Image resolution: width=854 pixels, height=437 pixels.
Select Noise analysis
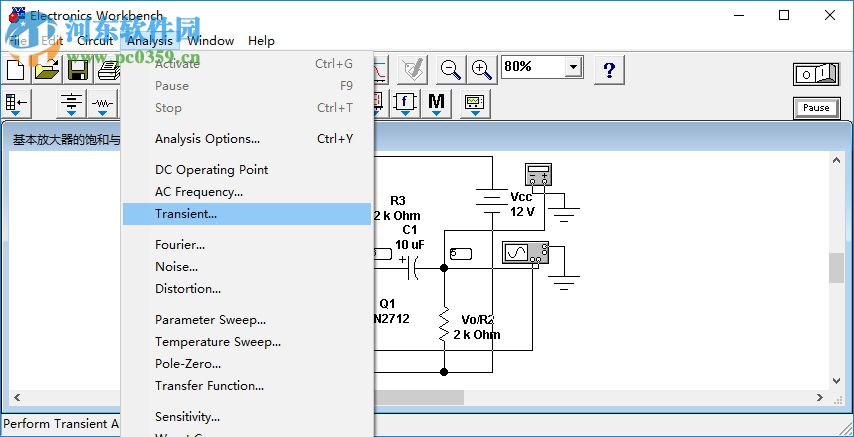click(247, 267)
